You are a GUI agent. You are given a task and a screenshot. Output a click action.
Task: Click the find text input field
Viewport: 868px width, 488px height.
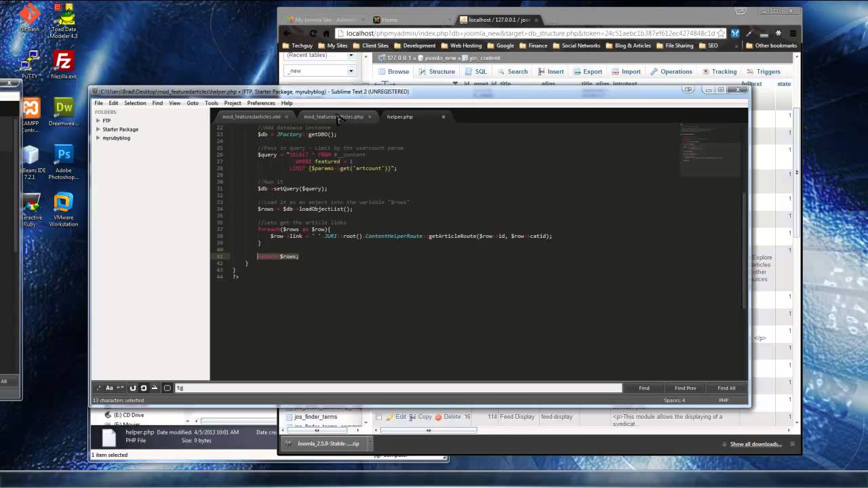[x=398, y=388]
